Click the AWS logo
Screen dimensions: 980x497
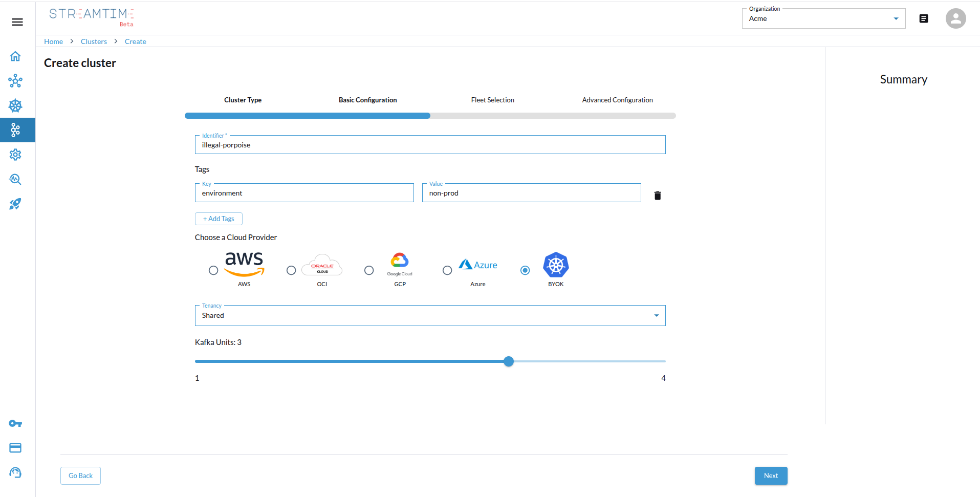[244, 264]
